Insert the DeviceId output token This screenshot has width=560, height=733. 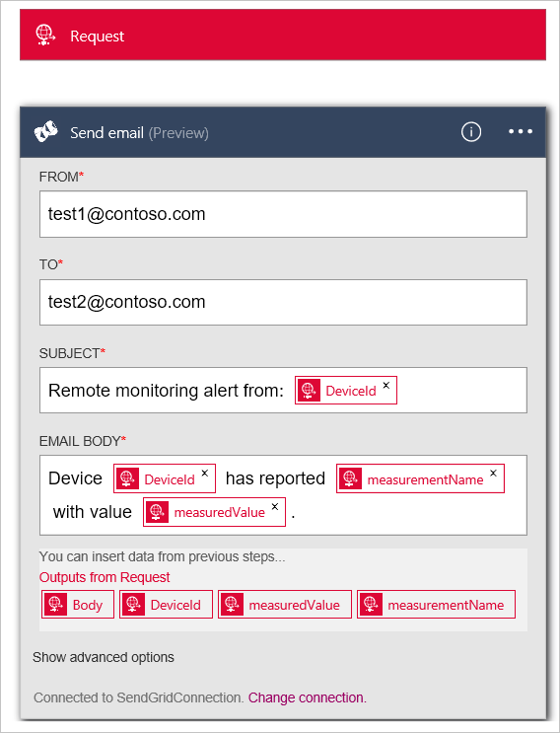166,605
